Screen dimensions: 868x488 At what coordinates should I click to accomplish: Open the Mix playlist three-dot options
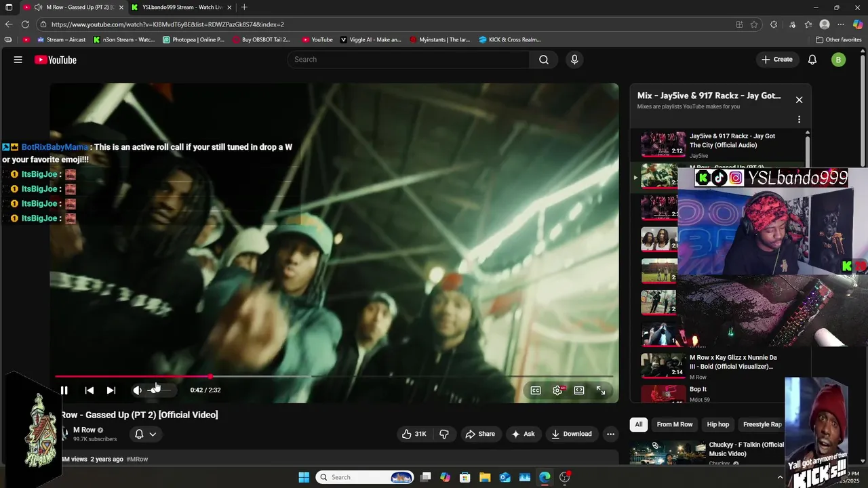799,119
